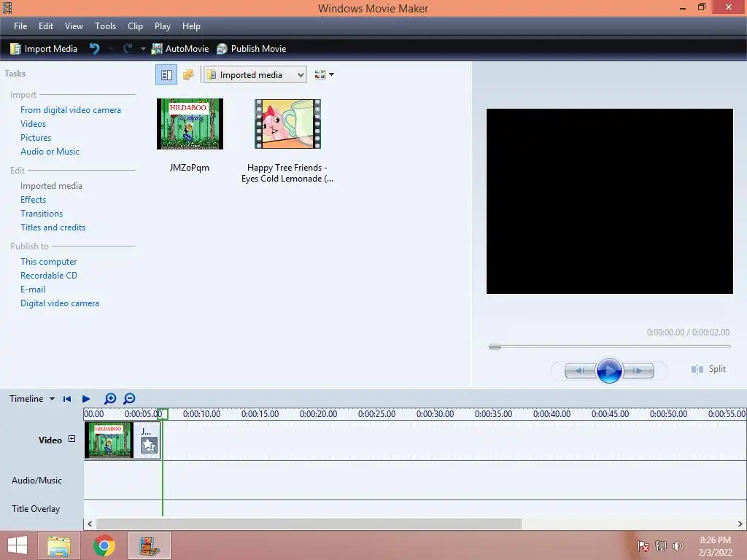The image size is (747, 560).
Task: Expand the Video track
Action: 72,438
